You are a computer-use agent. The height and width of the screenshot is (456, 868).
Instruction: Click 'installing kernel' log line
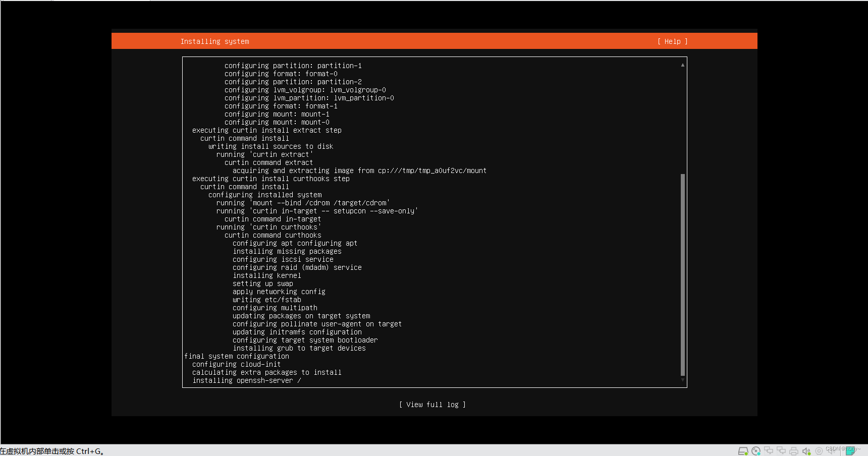tap(266, 275)
